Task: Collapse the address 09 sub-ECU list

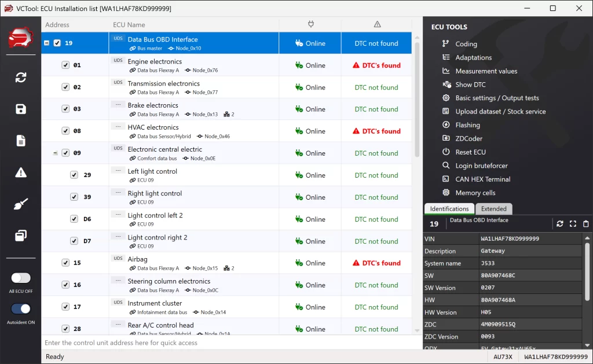Action: (x=56, y=153)
